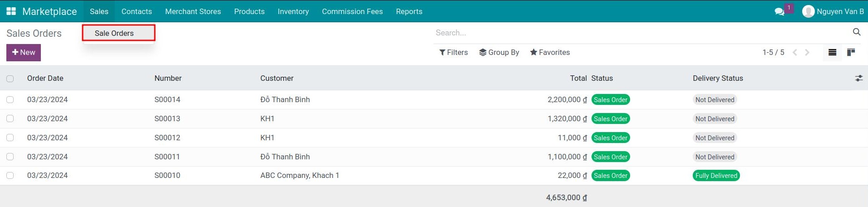Click customer Đỗ Thanh Bình in S00014 row
The width and height of the screenshot is (868, 207).
[x=285, y=100]
